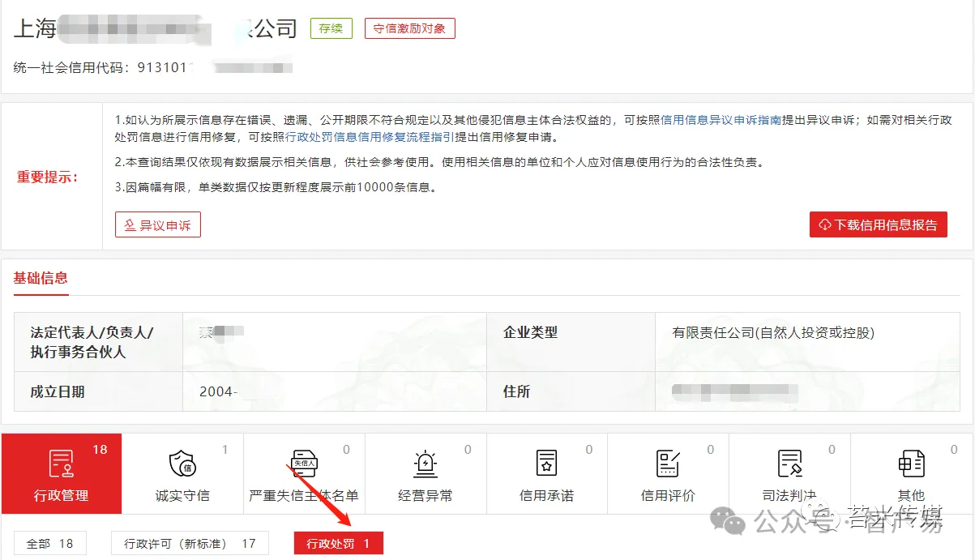Select the 诚实守信 shield icon
This screenshot has width=975, height=560.
182,464
